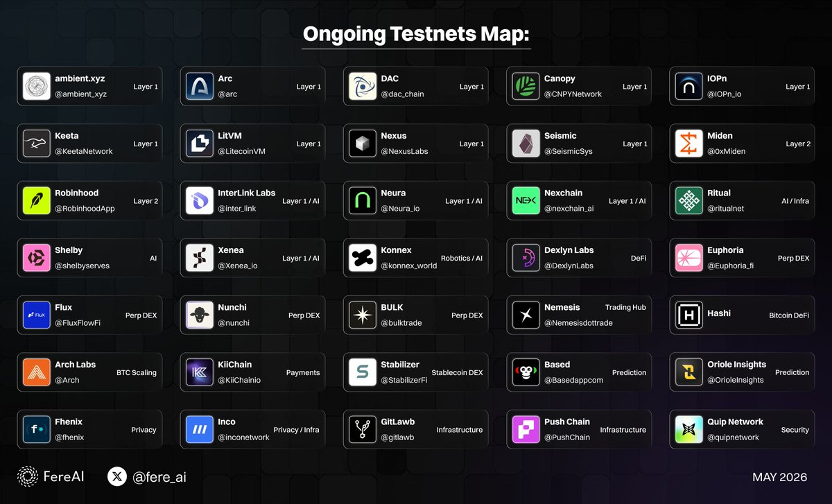Open the @0xMiden handle
Viewport: 832px width, 504px height.
coord(727,151)
